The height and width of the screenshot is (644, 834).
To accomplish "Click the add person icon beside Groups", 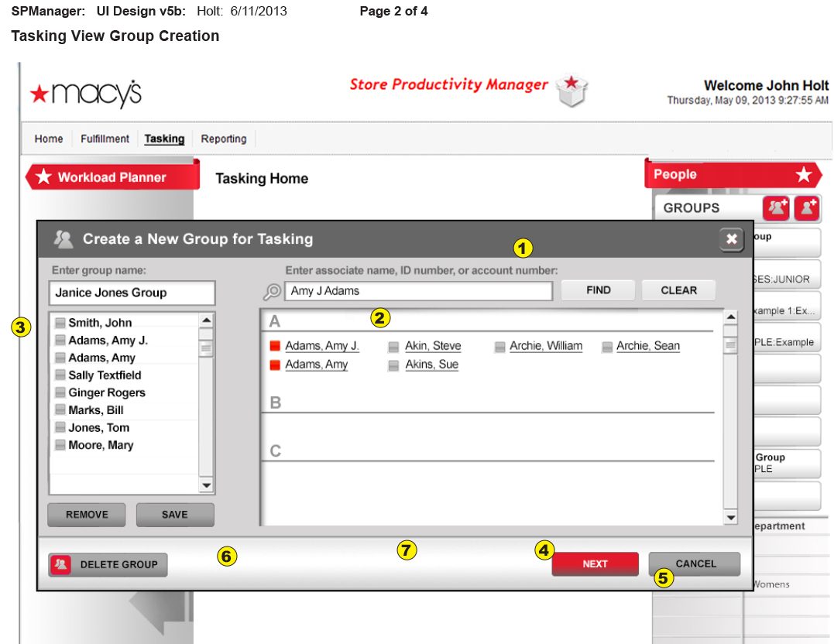I will tap(807, 207).
